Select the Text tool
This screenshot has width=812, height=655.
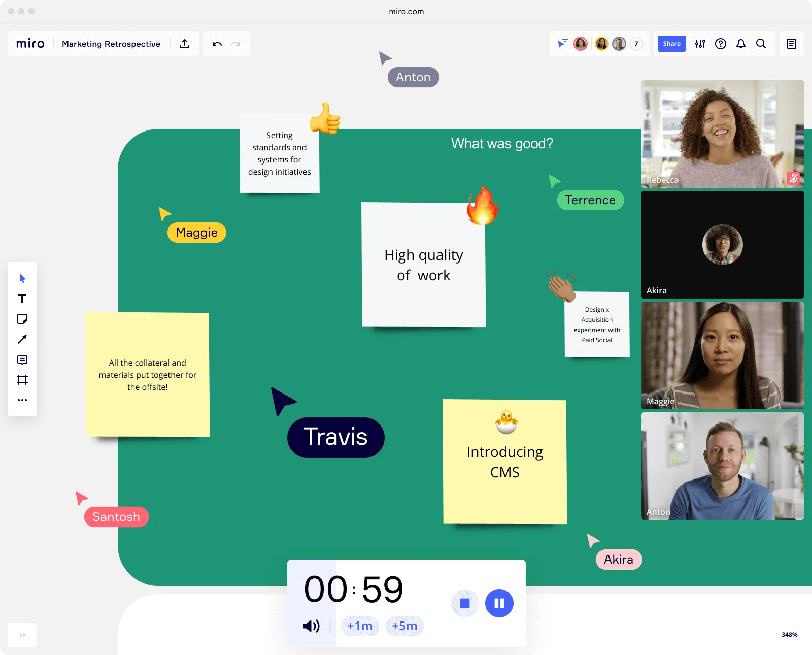[22, 299]
